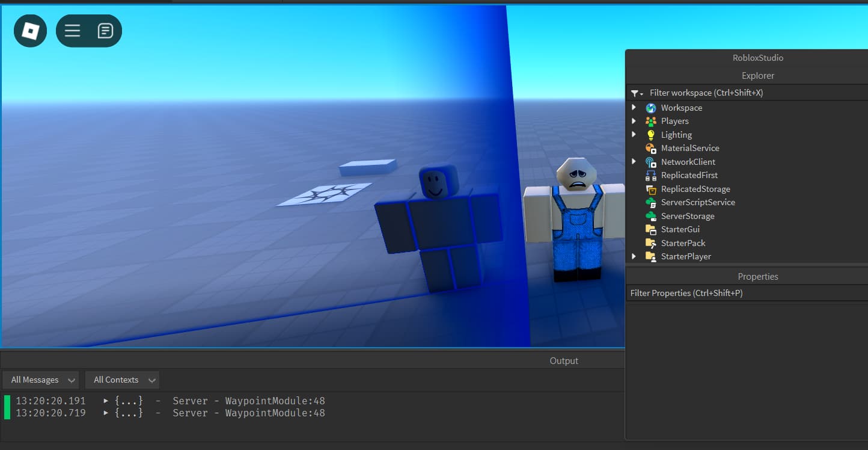Expand the Players tree node
Image resolution: width=868 pixels, height=450 pixels.
click(634, 121)
